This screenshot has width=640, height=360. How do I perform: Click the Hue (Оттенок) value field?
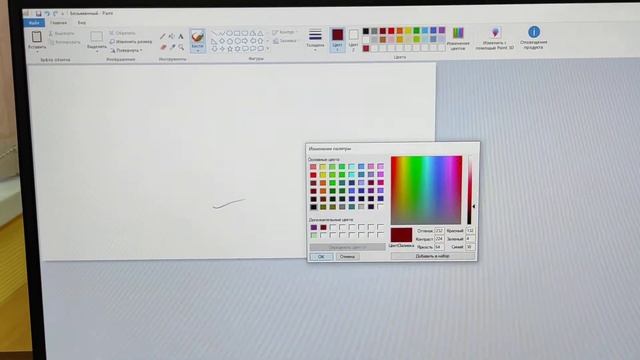(439, 231)
